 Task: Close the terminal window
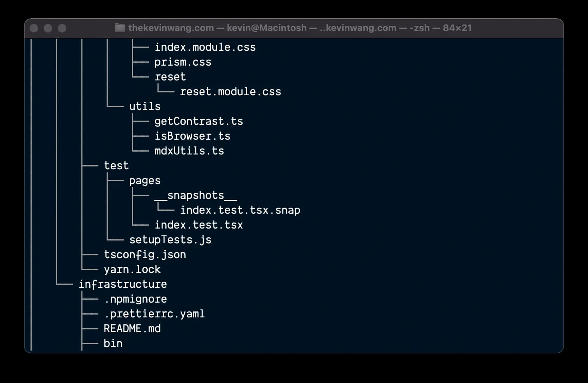coord(34,28)
